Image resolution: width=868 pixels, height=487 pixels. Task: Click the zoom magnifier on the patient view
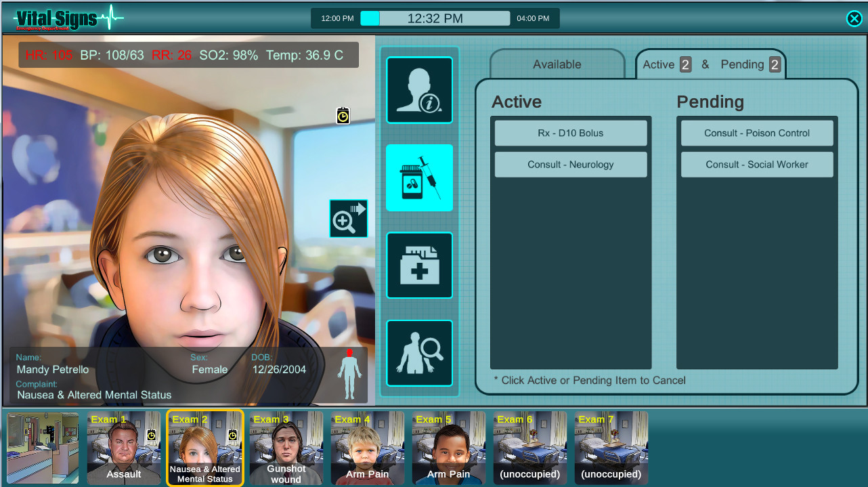[x=348, y=218]
